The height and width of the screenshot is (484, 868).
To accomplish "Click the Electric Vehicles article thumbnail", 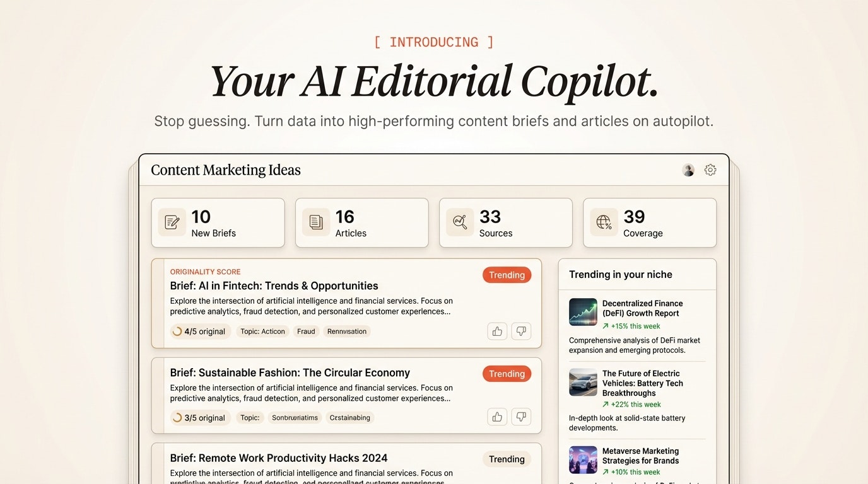I will (x=582, y=383).
